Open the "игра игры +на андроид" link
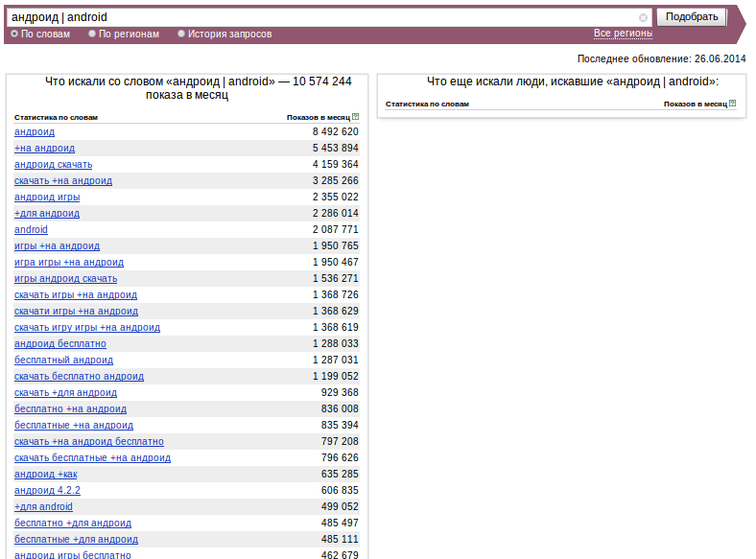 point(69,262)
